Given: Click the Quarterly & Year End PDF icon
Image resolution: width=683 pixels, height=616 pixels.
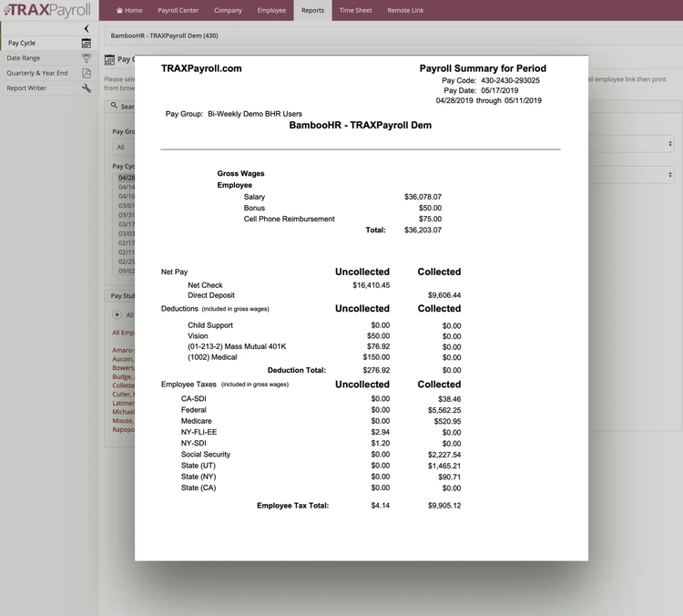Looking at the screenshot, I should coord(87,73).
